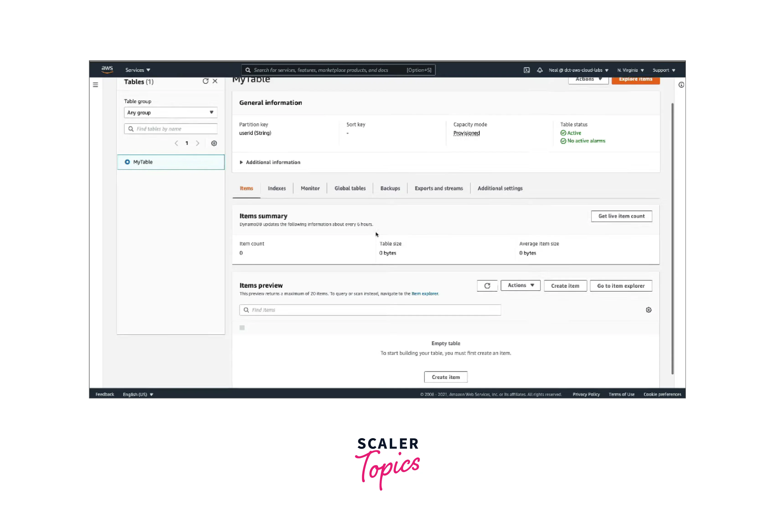
Task: Open Actions dropdown in Items preview
Action: (x=520, y=285)
